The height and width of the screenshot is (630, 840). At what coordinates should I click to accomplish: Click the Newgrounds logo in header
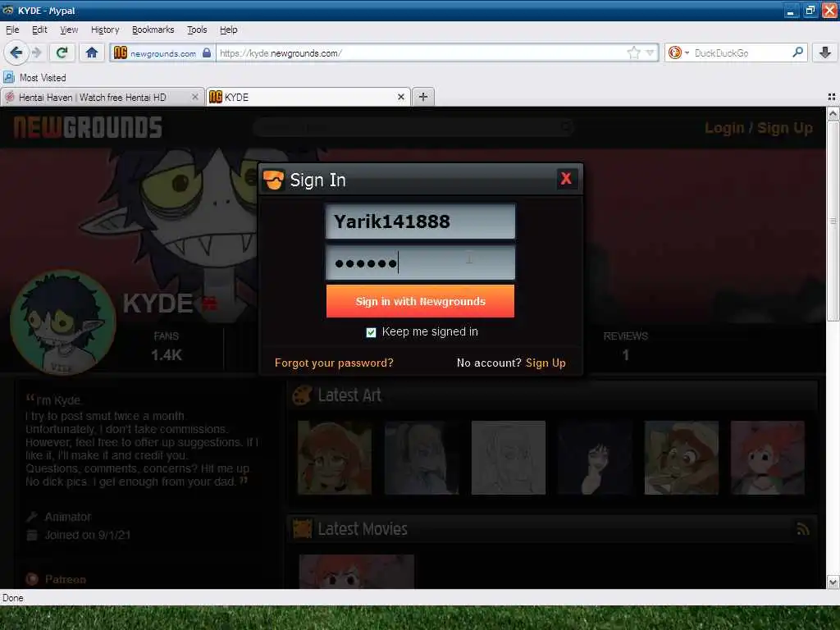click(88, 127)
